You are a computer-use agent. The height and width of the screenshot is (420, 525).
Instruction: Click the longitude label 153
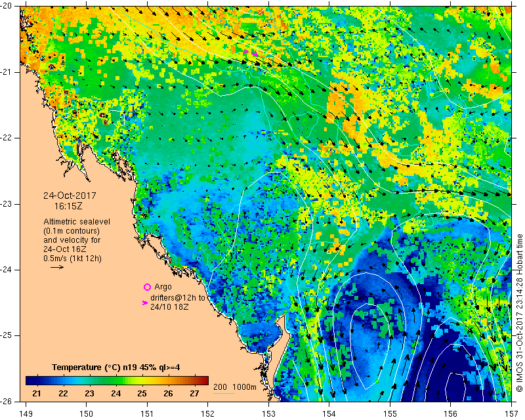268,413
